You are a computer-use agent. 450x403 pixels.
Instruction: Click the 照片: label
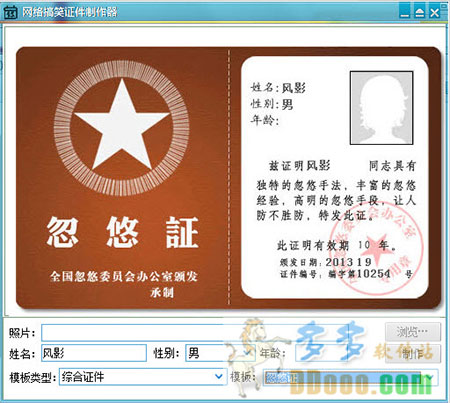coord(22,333)
